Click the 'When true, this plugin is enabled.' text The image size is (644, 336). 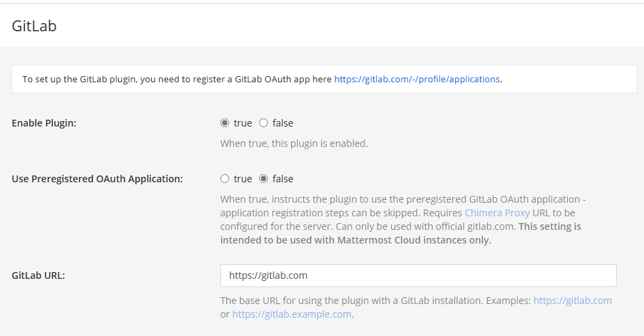click(x=294, y=144)
